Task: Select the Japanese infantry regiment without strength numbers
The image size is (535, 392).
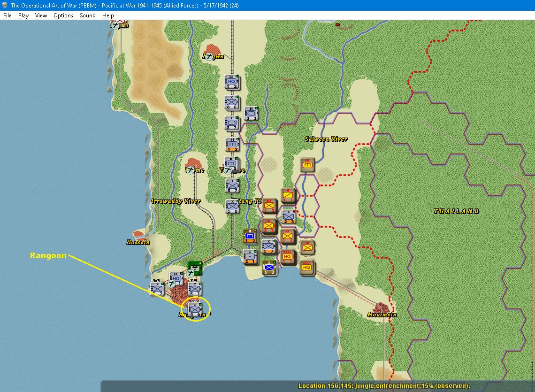Action: [x=307, y=247]
